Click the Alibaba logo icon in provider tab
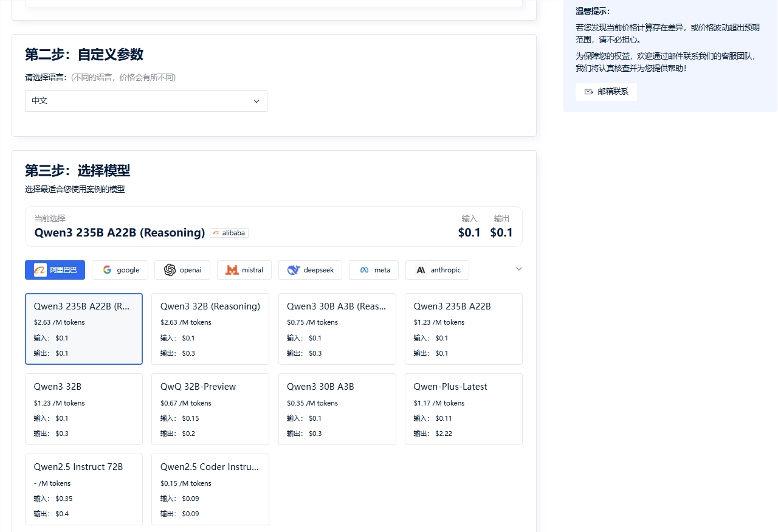The width and height of the screenshot is (778, 532). click(x=40, y=270)
